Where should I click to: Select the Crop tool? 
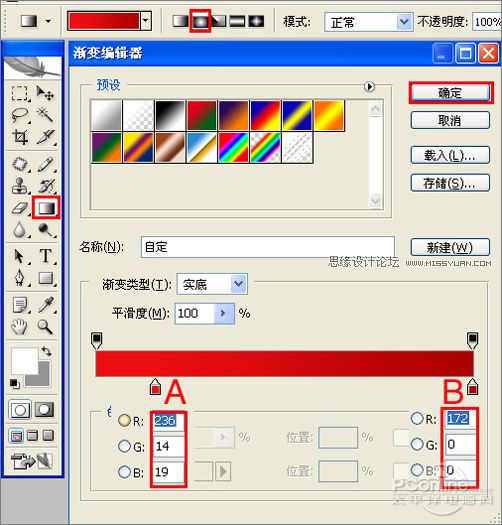click(19, 137)
